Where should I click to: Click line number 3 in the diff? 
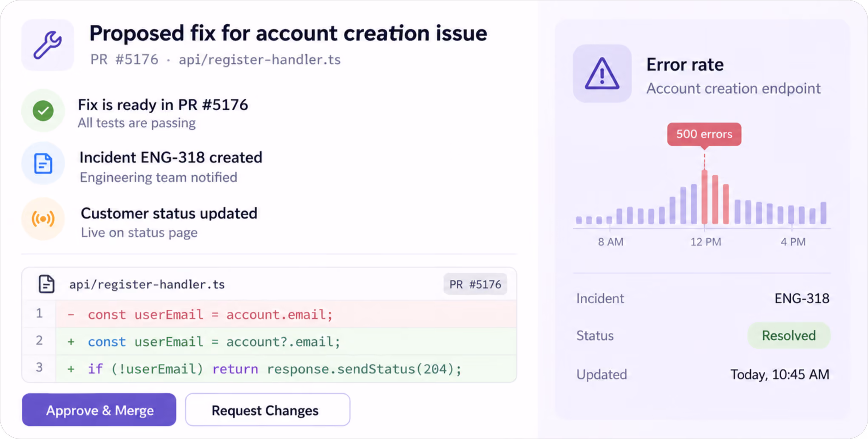(x=39, y=367)
